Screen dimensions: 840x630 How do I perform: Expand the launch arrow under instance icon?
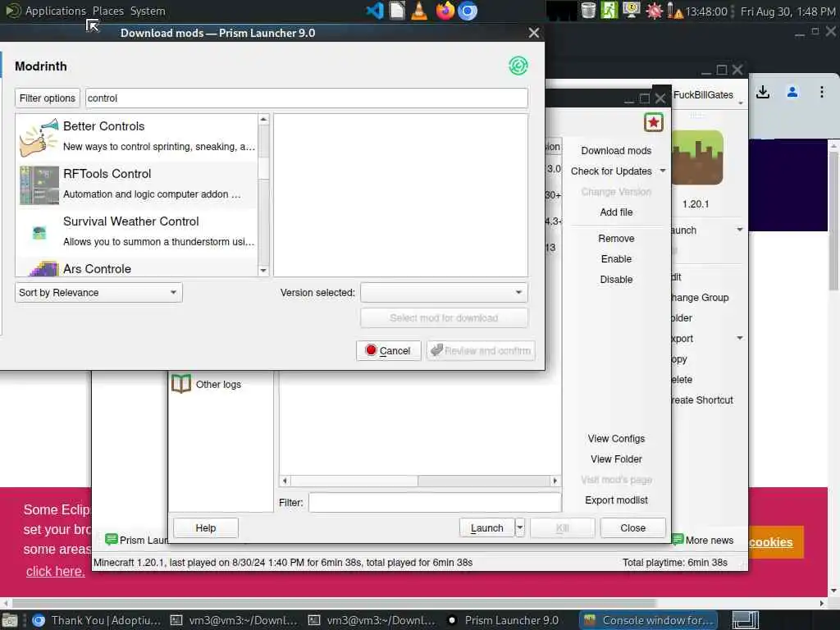(739, 230)
